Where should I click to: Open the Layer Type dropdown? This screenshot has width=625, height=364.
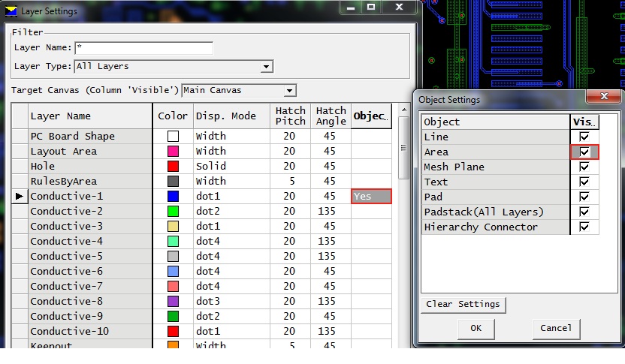266,67
